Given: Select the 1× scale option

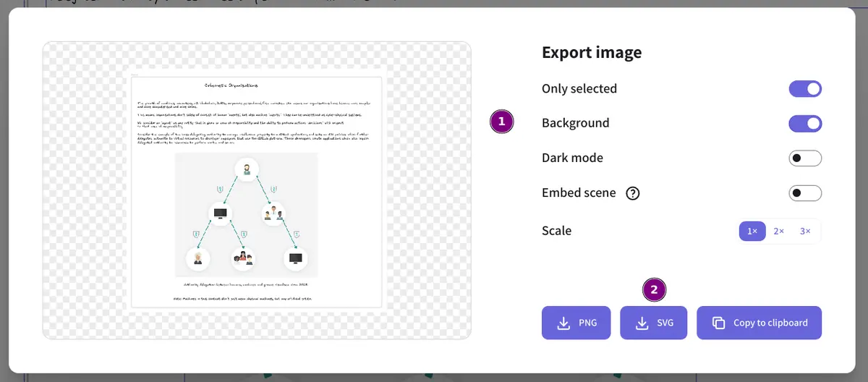Looking at the screenshot, I should pyautogui.click(x=752, y=231).
